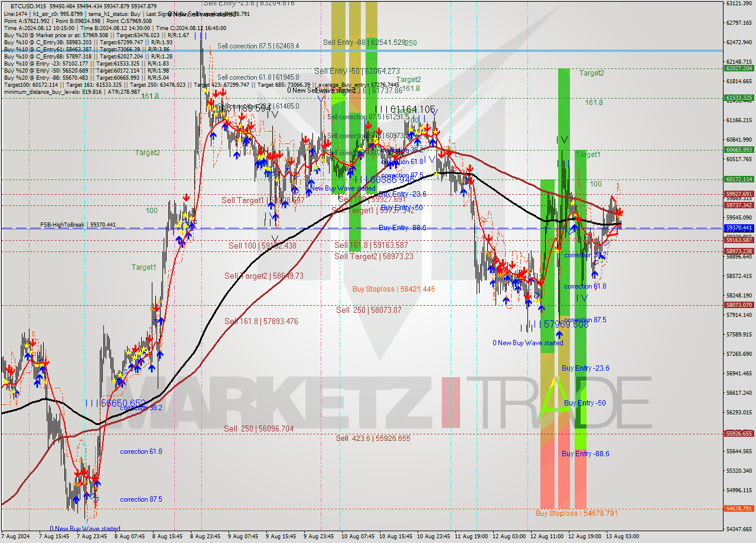Click the '| | | 61164.105' wave label
Viewport: 756px width, 543px height.
point(405,109)
